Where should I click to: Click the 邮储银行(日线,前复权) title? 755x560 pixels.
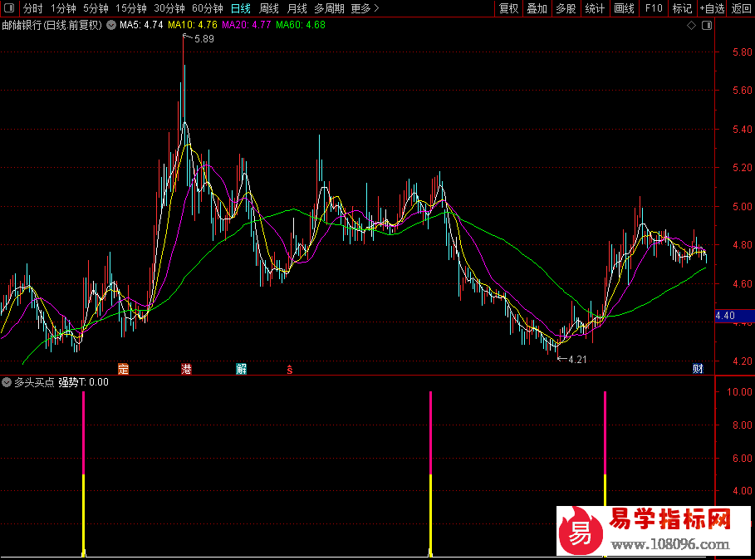[x=52, y=25]
